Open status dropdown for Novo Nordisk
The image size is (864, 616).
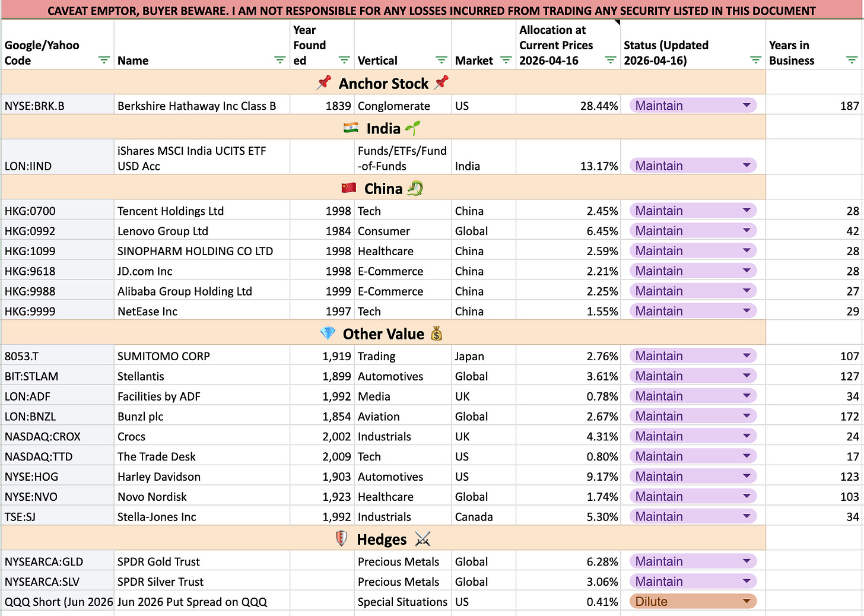[x=693, y=497]
